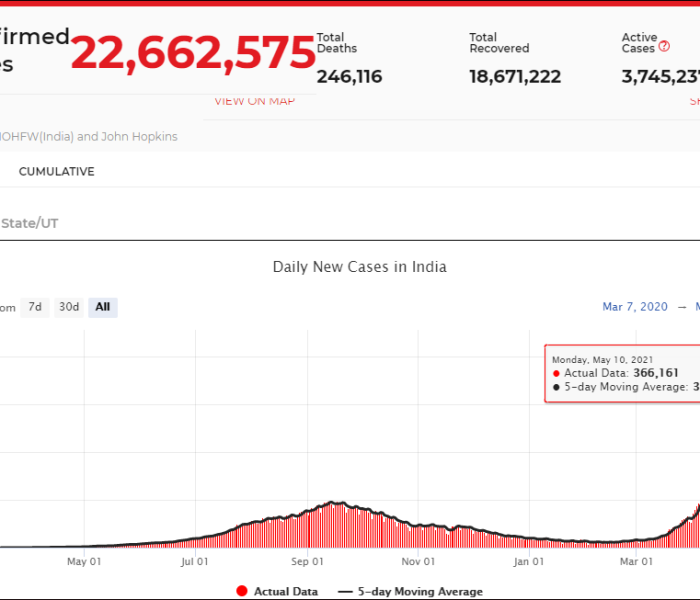Click the Jul 01 axis label
The image size is (700, 600).
(195, 561)
